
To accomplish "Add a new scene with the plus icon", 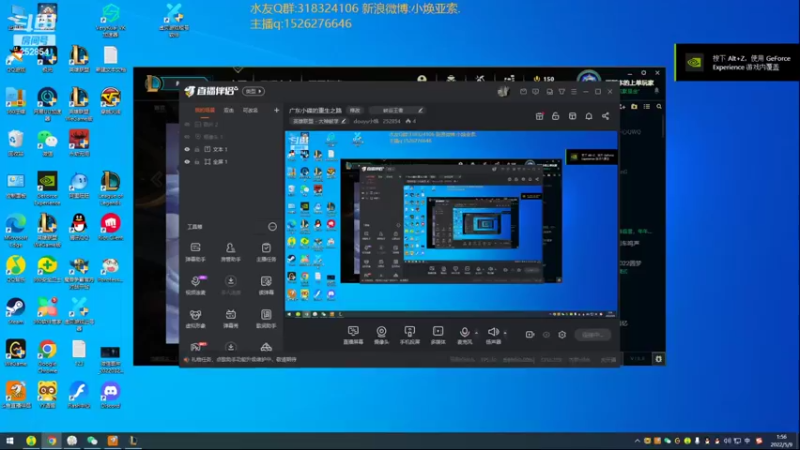I will click(x=277, y=110).
